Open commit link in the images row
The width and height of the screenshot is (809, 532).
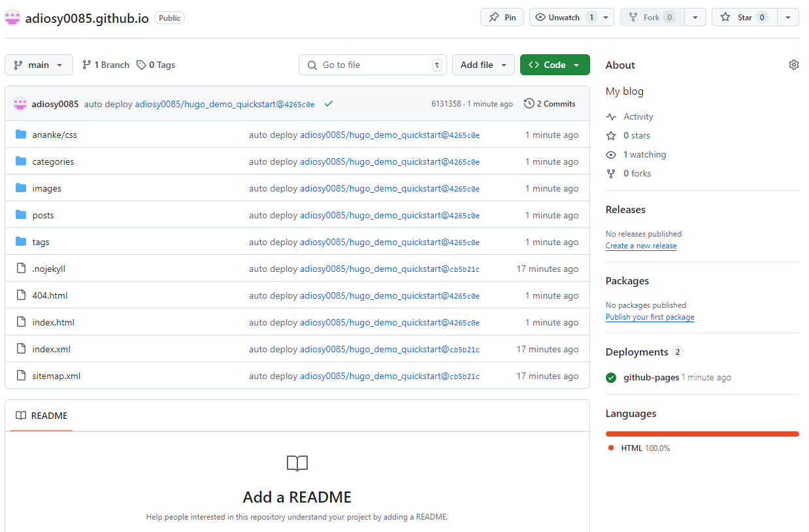click(x=389, y=188)
